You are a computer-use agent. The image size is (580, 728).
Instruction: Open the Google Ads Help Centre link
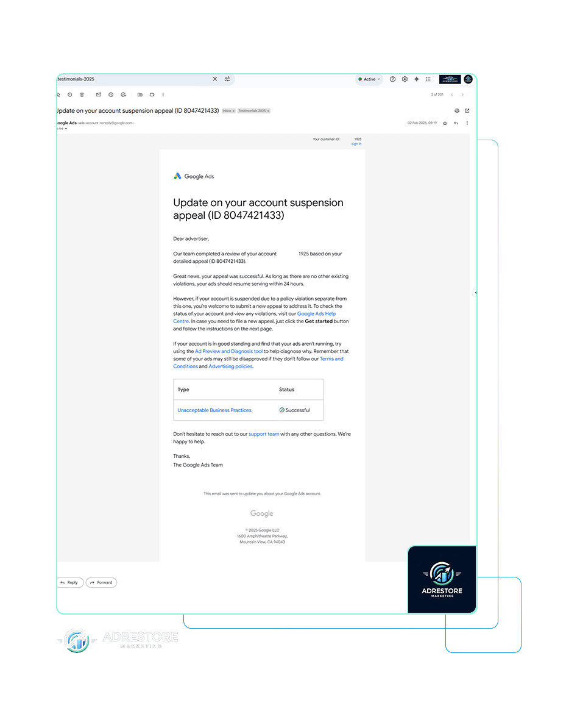(x=316, y=314)
